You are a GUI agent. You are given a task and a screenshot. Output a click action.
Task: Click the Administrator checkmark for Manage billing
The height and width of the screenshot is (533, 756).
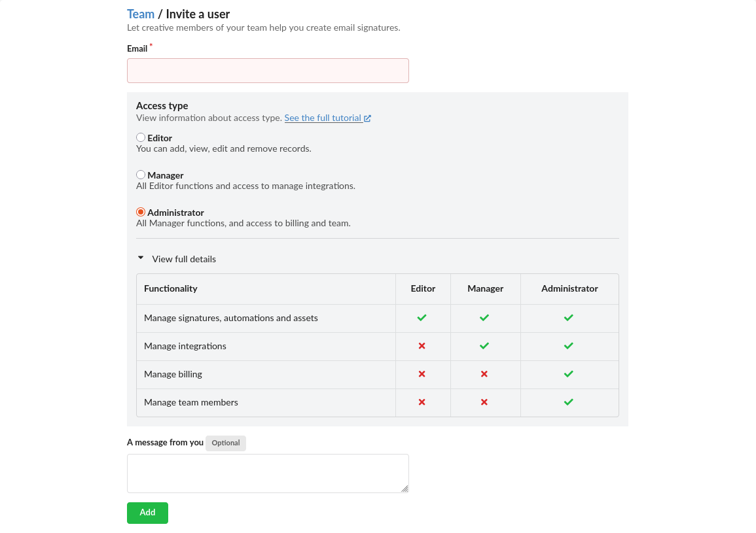[x=569, y=374]
